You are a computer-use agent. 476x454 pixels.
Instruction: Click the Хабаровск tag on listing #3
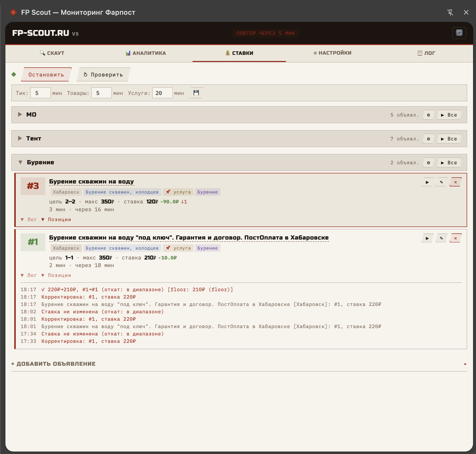pyautogui.click(x=66, y=192)
